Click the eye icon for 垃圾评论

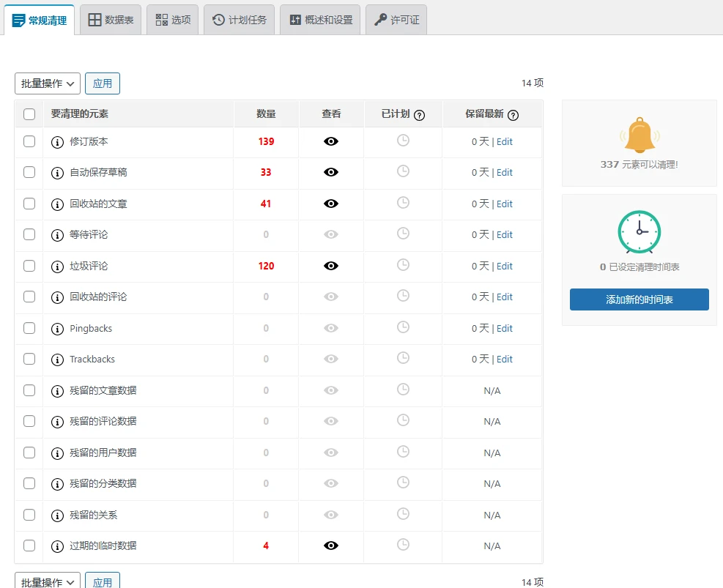point(330,265)
